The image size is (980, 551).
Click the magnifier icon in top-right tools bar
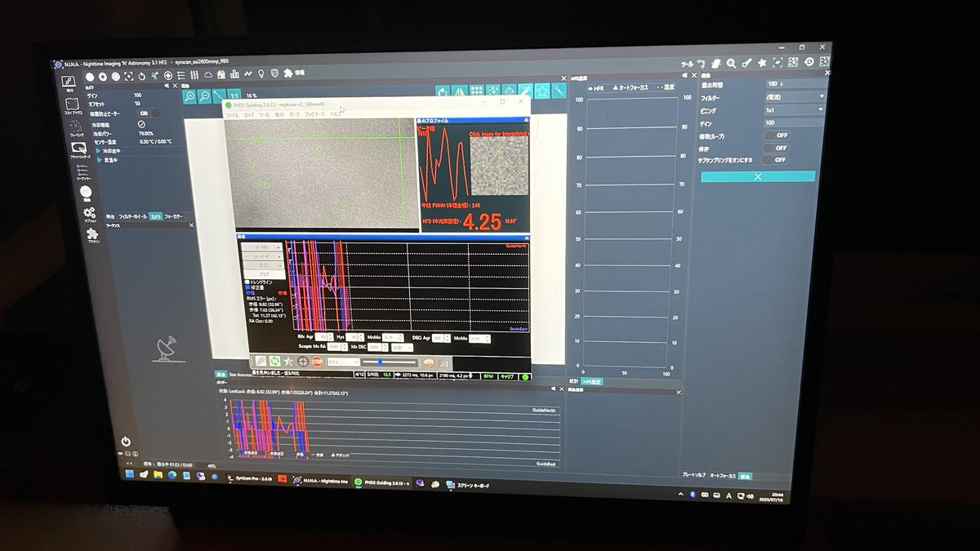pyautogui.click(x=731, y=63)
